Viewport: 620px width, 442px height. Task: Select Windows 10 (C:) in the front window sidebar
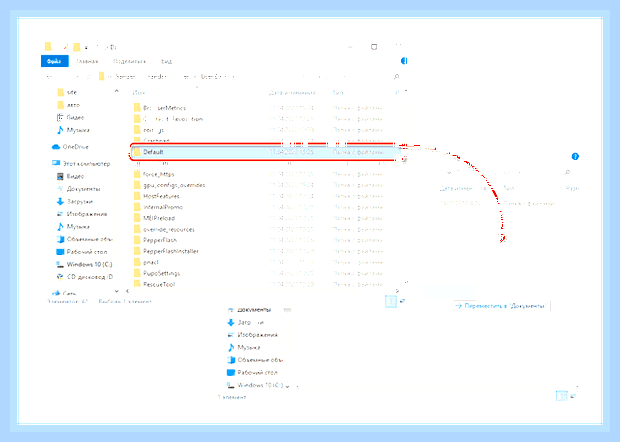click(84, 264)
